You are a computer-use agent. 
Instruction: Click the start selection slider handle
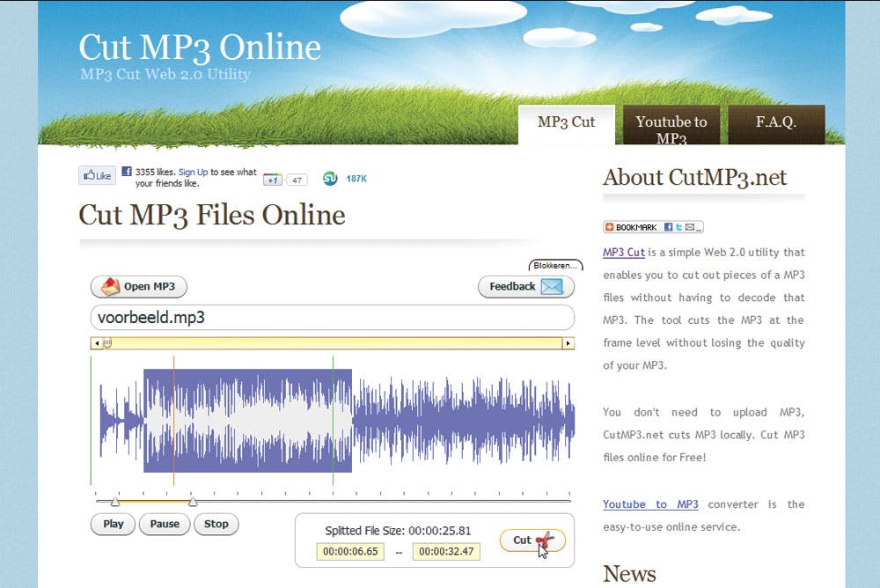click(115, 501)
